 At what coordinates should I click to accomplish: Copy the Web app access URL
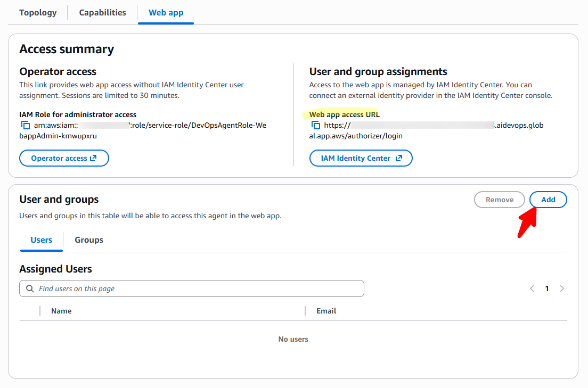coord(316,126)
